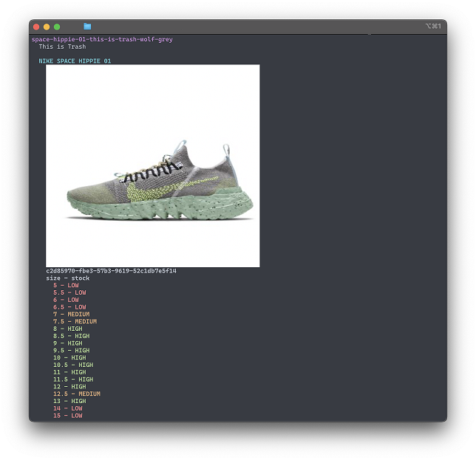Click the "7 - MEDIUM" stock row
Screen dimensions: 476x460
click(72, 314)
